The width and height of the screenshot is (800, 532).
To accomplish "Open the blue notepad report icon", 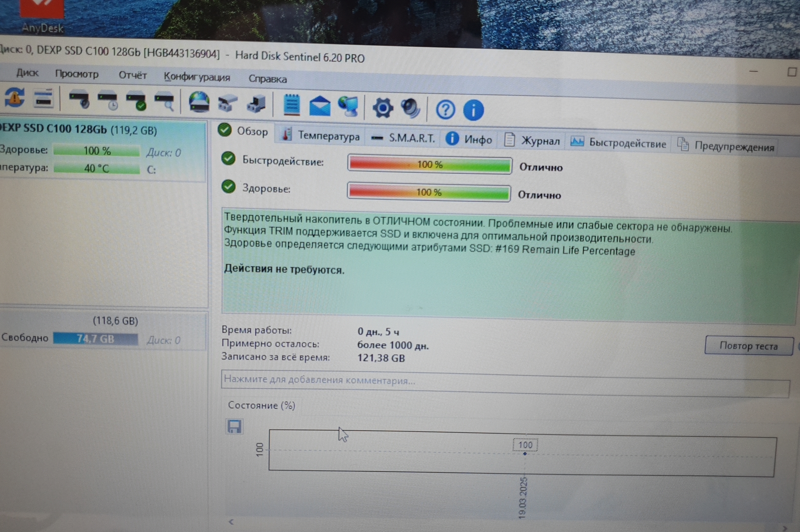I will click(292, 105).
